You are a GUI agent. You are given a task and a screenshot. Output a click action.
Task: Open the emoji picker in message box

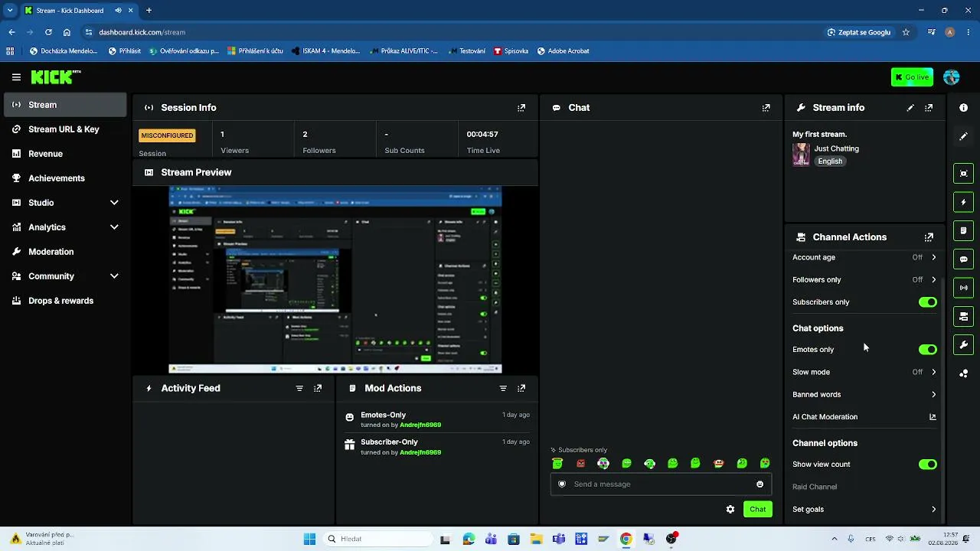(x=759, y=484)
